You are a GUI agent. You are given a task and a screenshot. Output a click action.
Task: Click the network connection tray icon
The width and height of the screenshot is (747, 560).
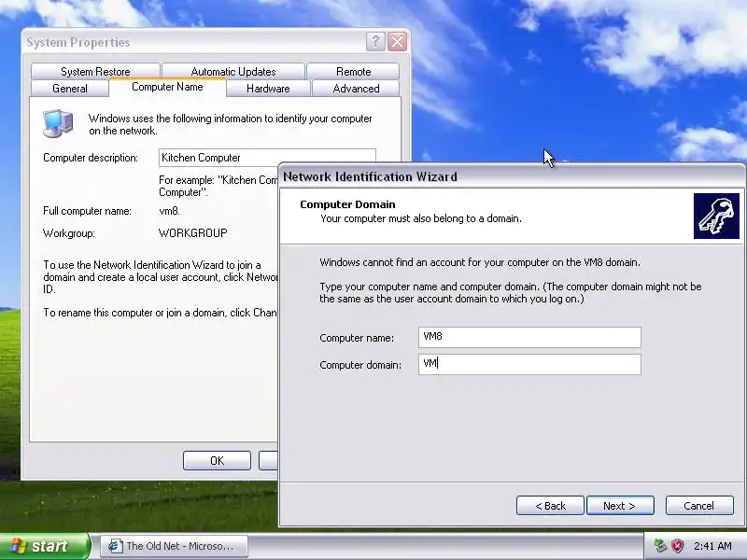(x=660, y=546)
